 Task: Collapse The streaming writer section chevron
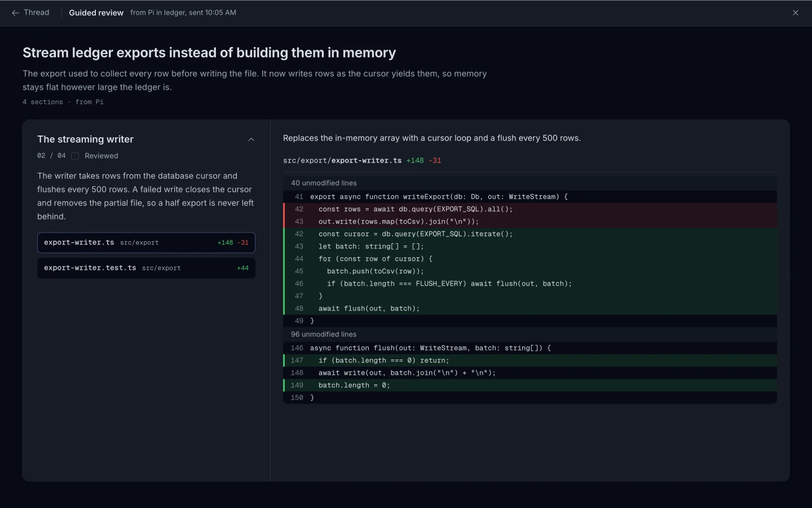[x=251, y=139]
